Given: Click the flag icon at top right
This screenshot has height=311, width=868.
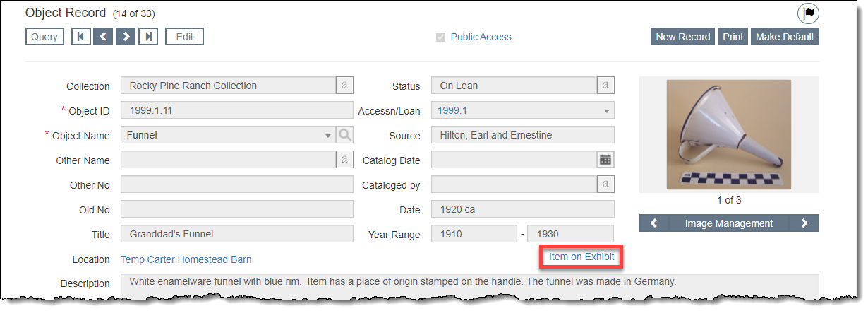Looking at the screenshot, I should [x=808, y=13].
